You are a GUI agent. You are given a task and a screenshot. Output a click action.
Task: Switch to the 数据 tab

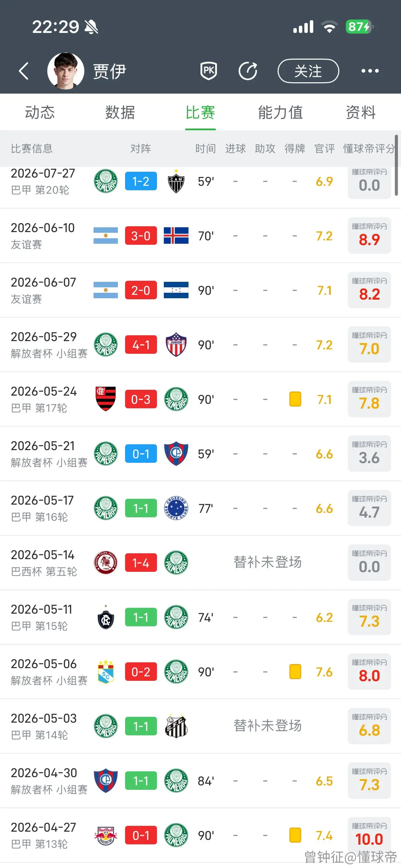120,112
